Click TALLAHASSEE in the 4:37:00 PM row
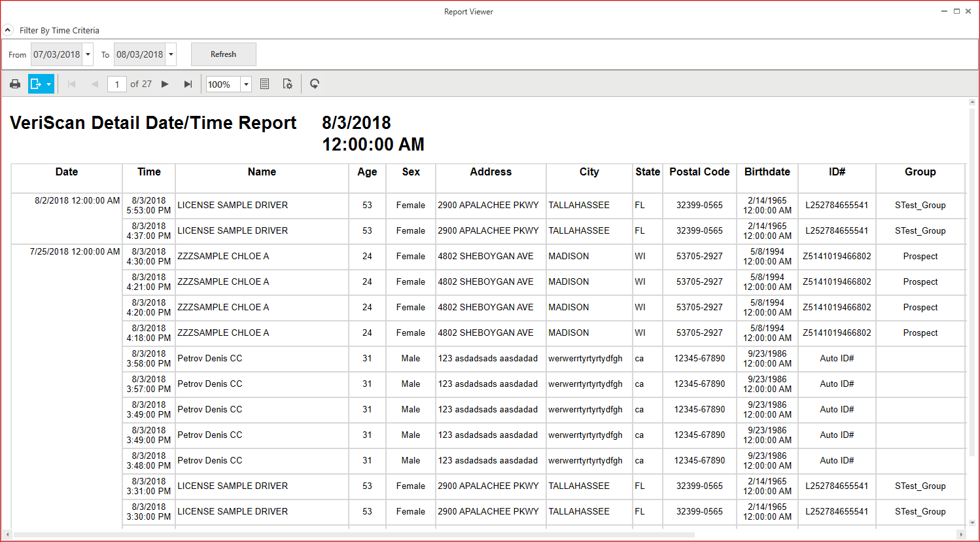This screenshot has height=542, width=980. click(x=579, y=230)
